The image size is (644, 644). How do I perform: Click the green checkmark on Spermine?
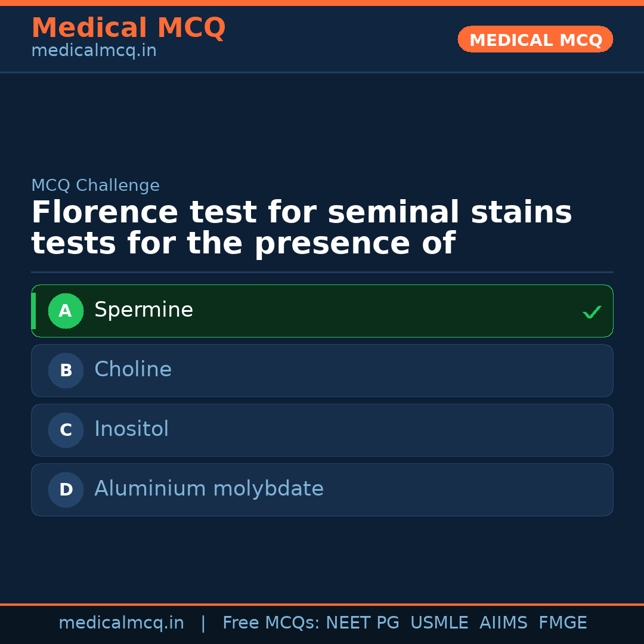pyautogui.click(x=592, y=312)
